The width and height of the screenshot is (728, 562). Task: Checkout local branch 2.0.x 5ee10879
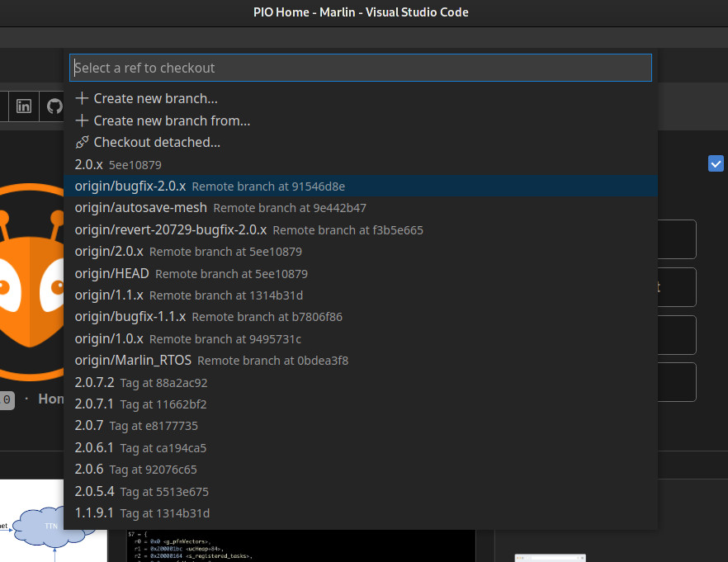point(361,164)
